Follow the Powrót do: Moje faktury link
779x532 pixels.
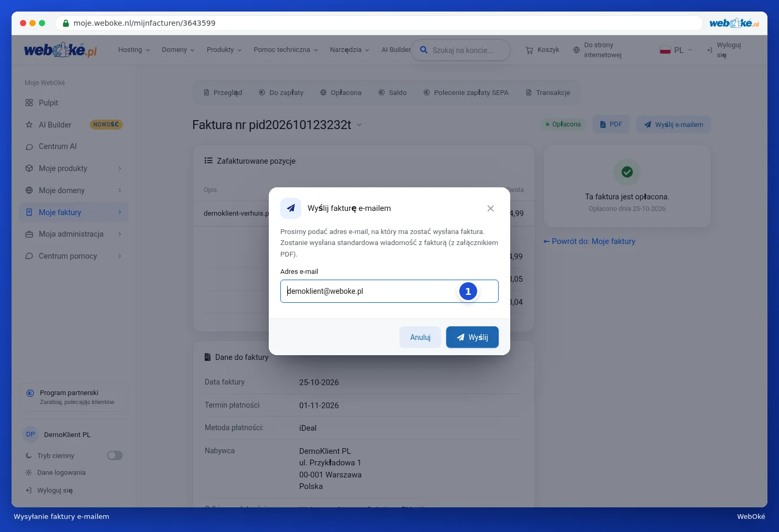pos(589,241)
